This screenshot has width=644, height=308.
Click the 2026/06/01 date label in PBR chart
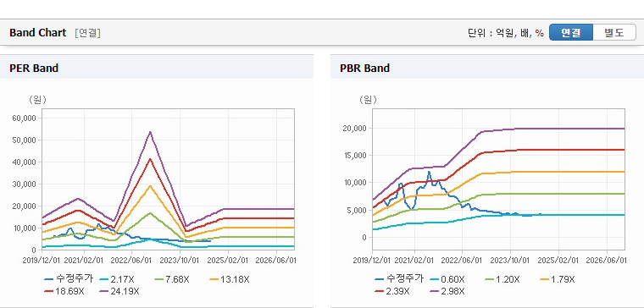pyautogui.click(x=606, y=261)
